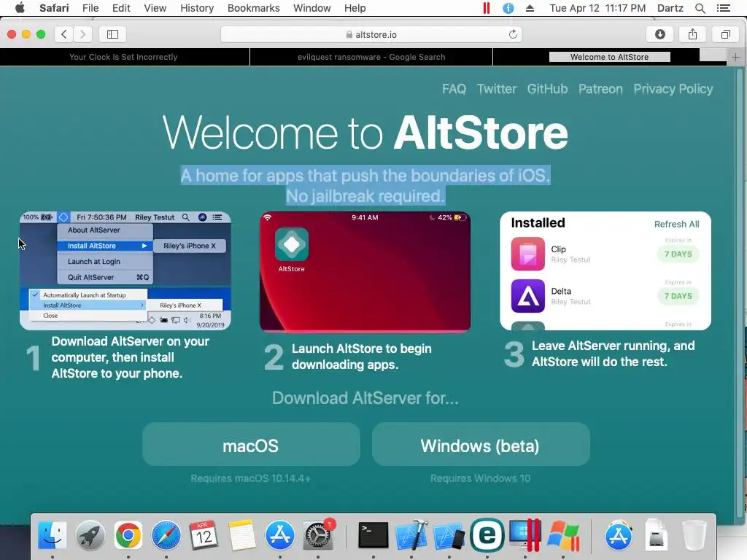Open the document stack icon beside the Trash
Viewport: 747px width, 560px height.
pos(656,535)
